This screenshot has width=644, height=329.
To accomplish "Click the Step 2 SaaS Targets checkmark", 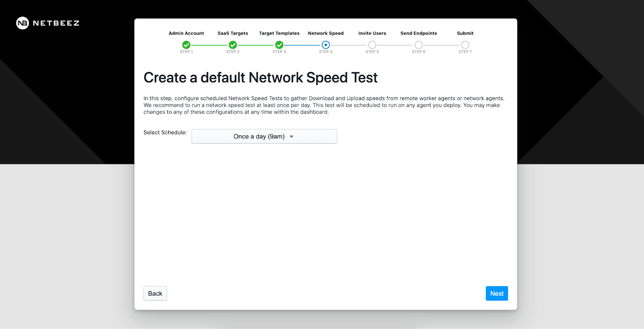I will tap(233, 45).
